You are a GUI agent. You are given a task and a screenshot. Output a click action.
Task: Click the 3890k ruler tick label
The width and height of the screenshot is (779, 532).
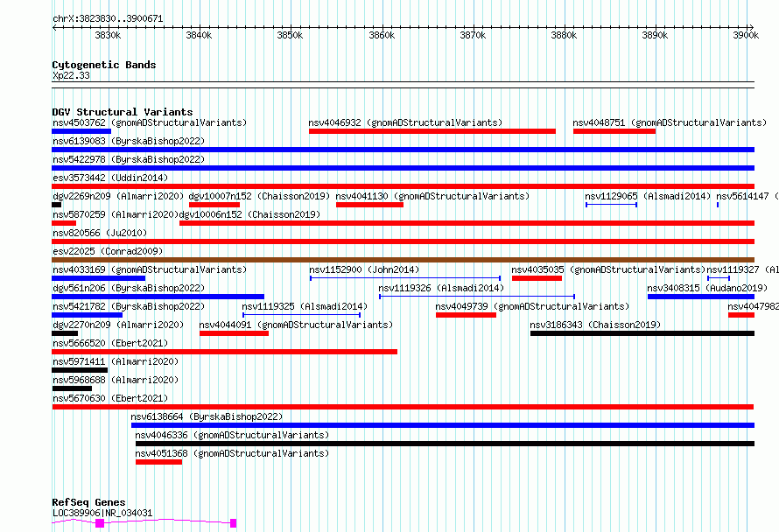tap(655, 35)
